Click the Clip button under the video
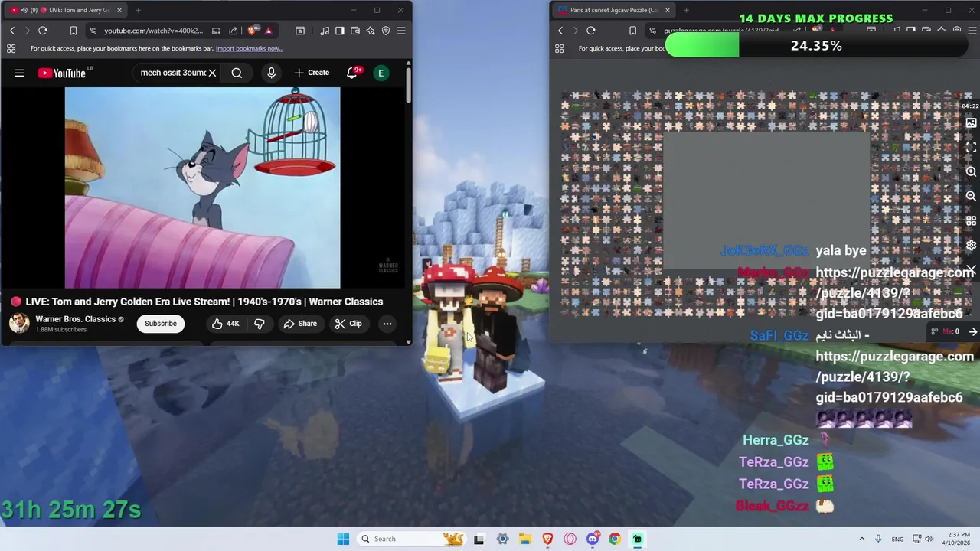The height and width of the screenshot is (551, 980). [x=348, y=324]
